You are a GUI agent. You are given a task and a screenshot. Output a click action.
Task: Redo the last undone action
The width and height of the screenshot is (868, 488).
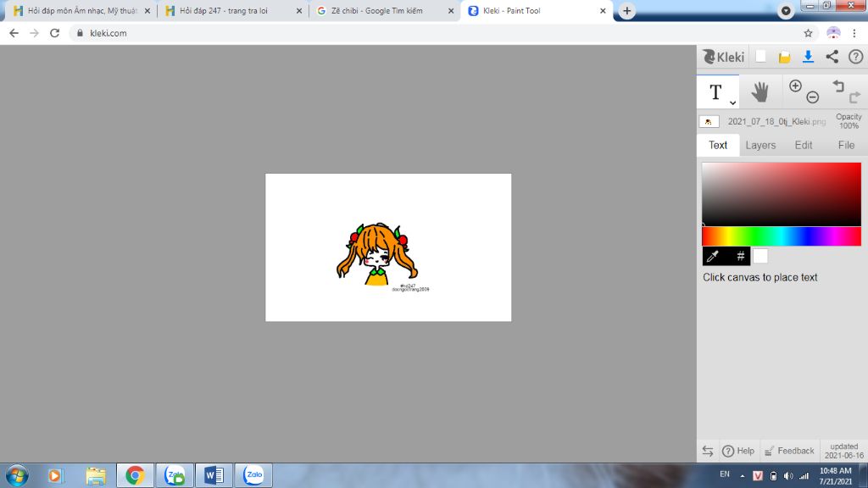pyautogui.click(x=854, y=97)
